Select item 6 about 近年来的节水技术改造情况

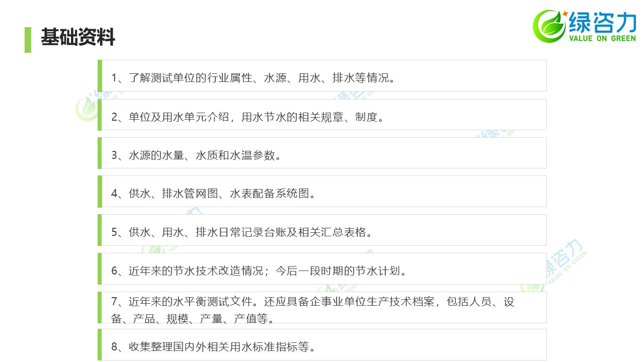[322, 269]
